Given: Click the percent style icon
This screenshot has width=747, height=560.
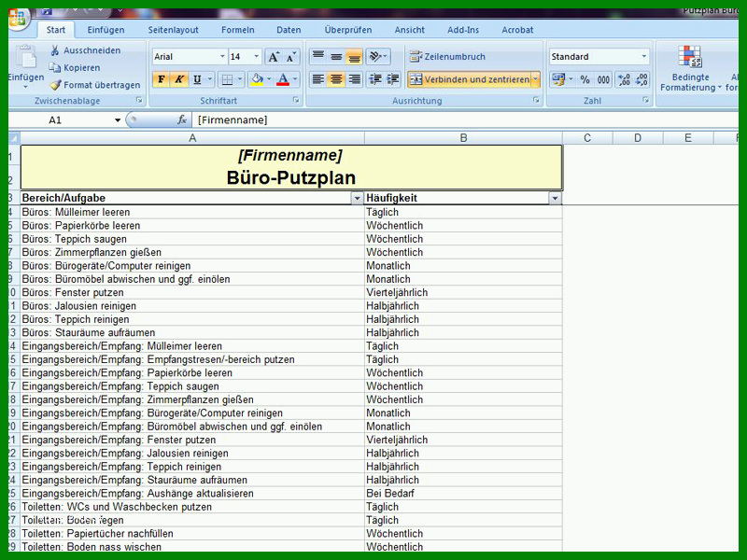Looking at the screenshot, I should coord(585,79).
